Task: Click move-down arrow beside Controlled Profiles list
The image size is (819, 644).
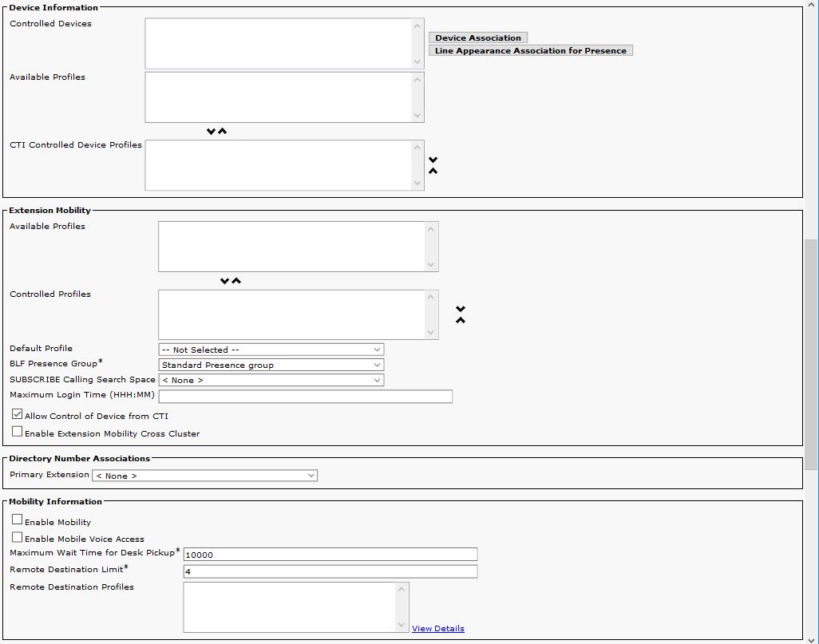Action: pos(461,309)
